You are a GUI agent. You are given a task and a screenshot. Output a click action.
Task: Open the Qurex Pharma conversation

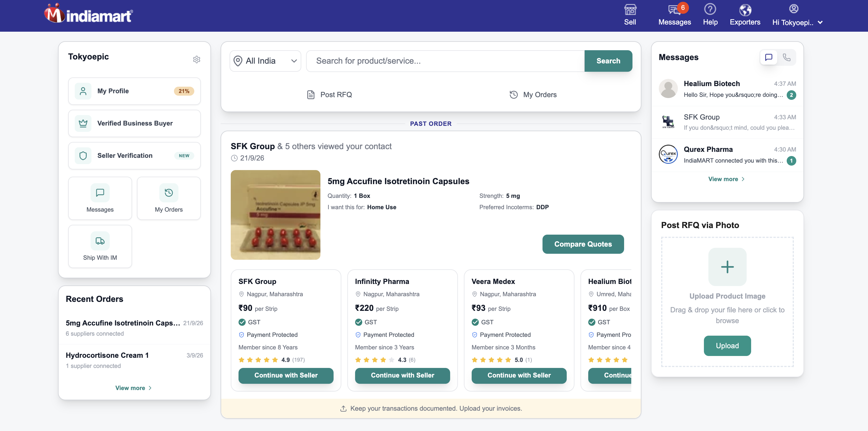[727, 155]
